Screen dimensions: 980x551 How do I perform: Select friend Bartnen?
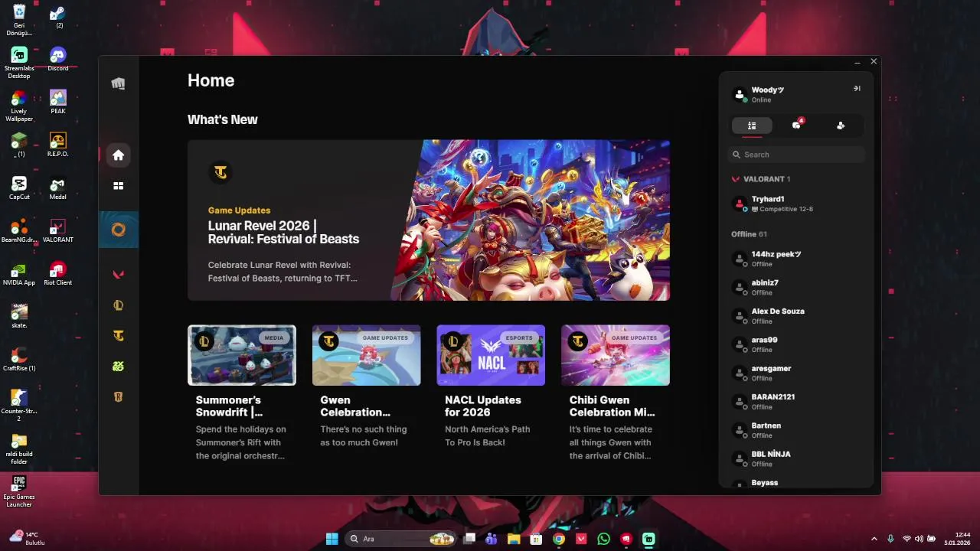pos(796,430)
